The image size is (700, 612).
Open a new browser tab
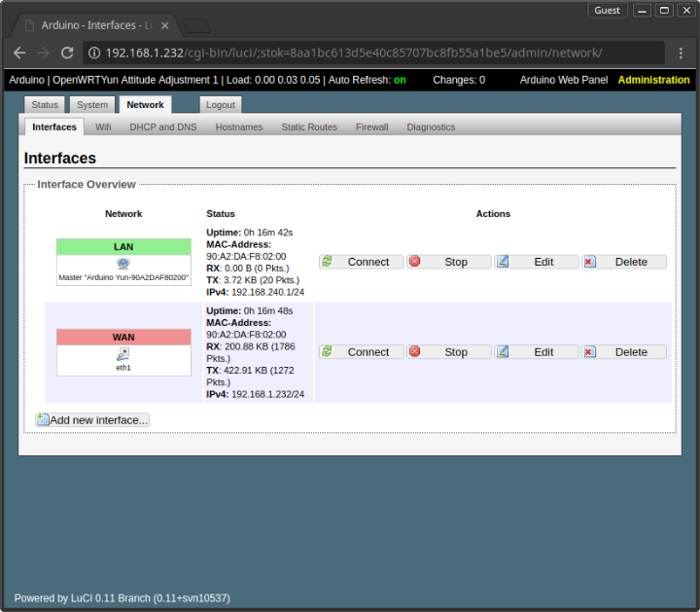[x=196, y=26]
